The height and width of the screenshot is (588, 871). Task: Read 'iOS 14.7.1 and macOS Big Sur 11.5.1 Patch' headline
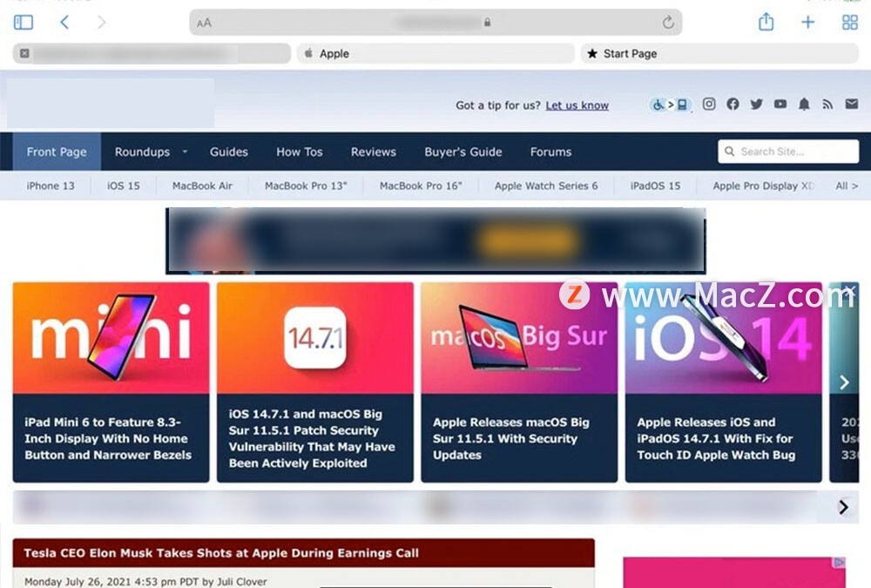[x=312, y=438]
